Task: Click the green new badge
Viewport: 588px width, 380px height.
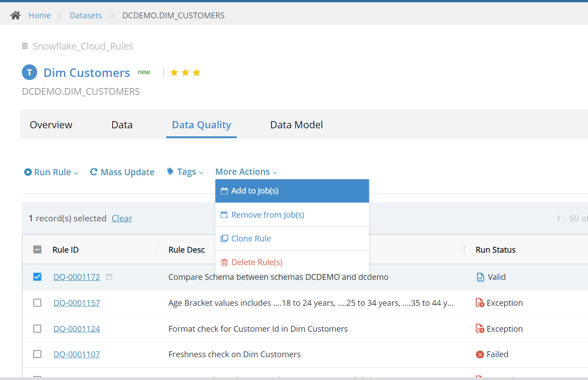Action: tap(144, 72)
